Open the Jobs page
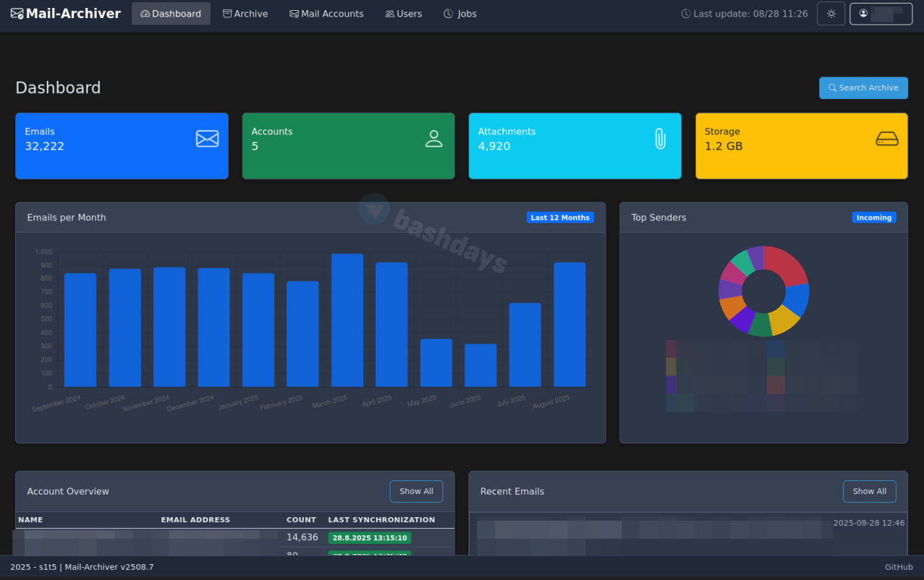Image resolution: width=924 pixels, height=580 pixels. [460, 14]
